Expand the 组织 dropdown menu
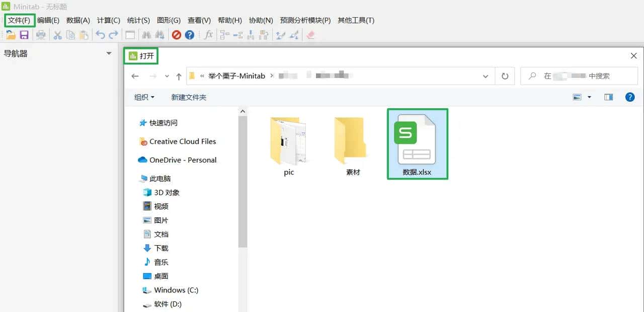Image resolution: width=644 pixels, height=312 pixels. click(143, 97)
